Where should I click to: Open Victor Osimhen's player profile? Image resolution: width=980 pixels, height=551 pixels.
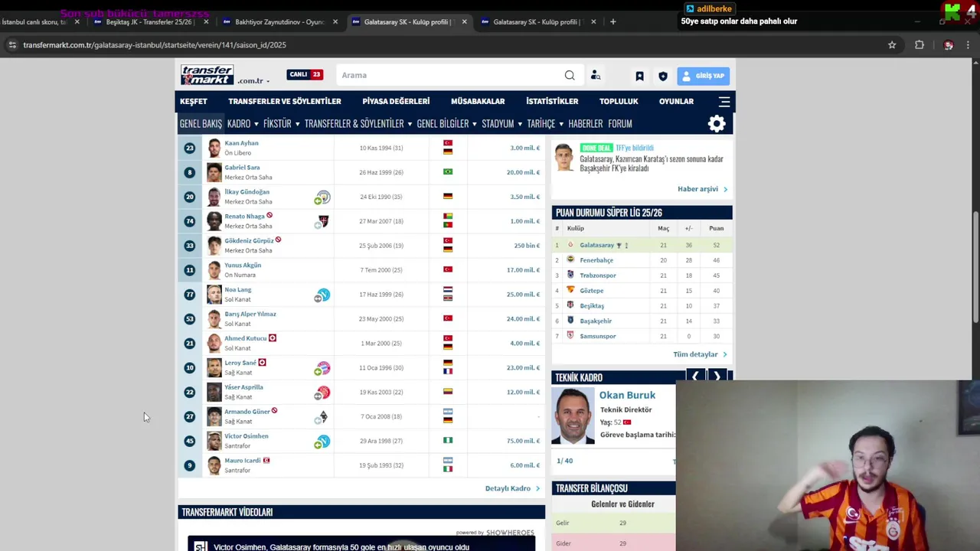click(x=246, y=436)
